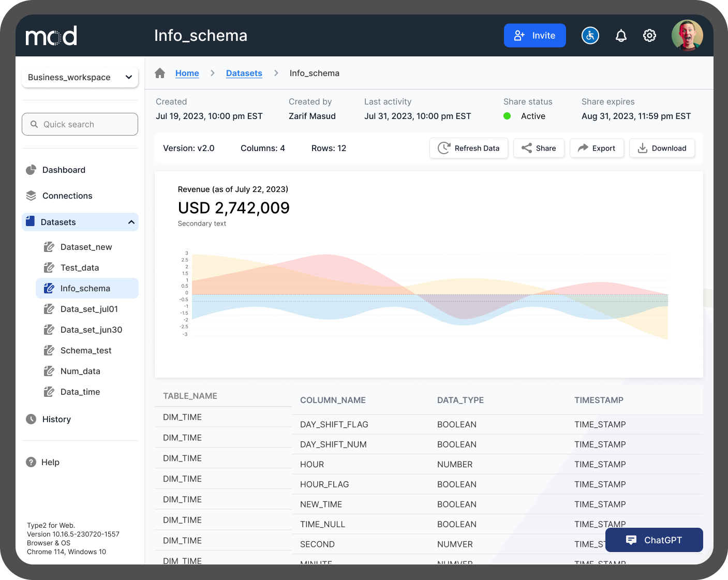Click the NEW_TIME cell
This screenshot has width=728, height=580.
[321, 504]
